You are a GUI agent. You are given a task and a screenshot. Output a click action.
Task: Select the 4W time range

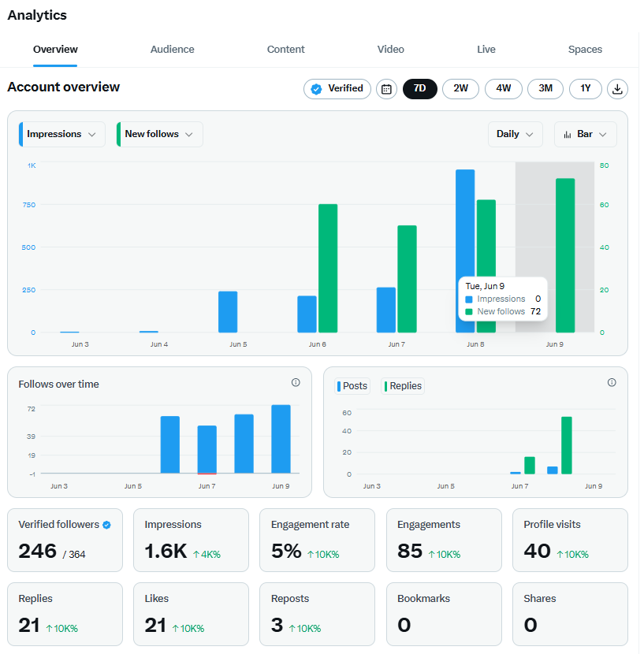pos(504,89)
